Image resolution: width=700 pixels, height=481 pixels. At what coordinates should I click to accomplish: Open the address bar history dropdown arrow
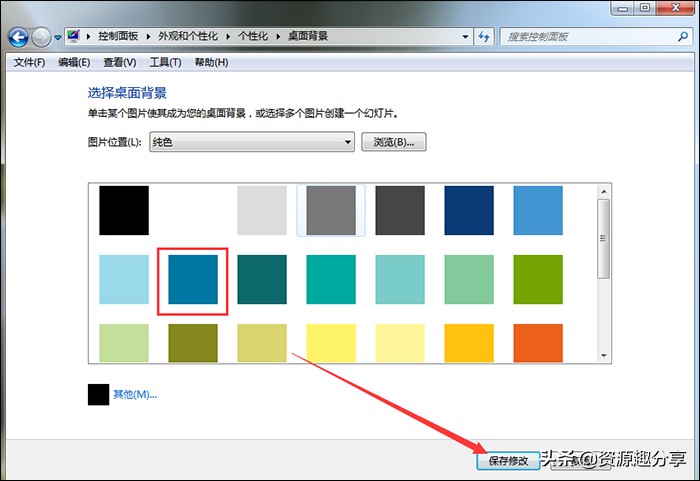click(463, 37)
